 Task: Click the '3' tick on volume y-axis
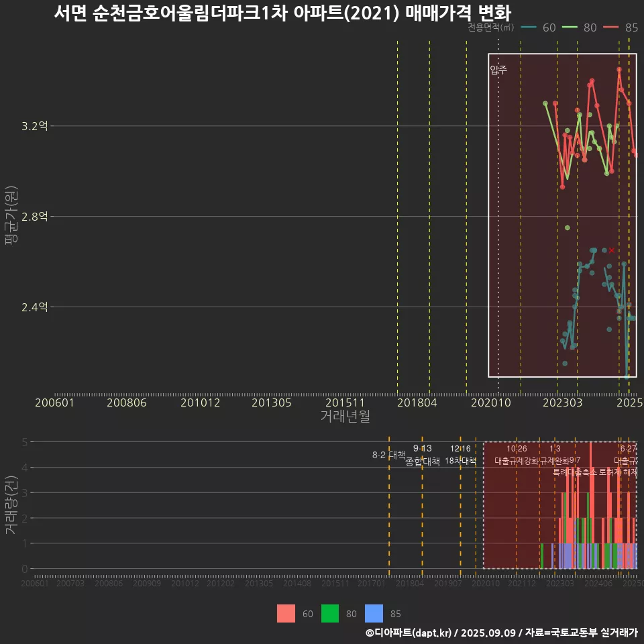(25, 493)
